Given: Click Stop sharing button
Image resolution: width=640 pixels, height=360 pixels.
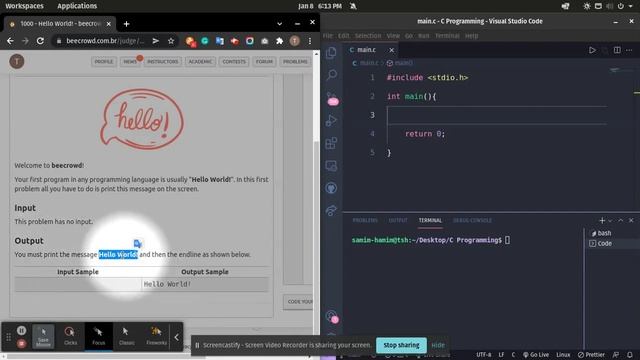Looking at the screenshot, I should pyautogui.click(x=401, y=345).
